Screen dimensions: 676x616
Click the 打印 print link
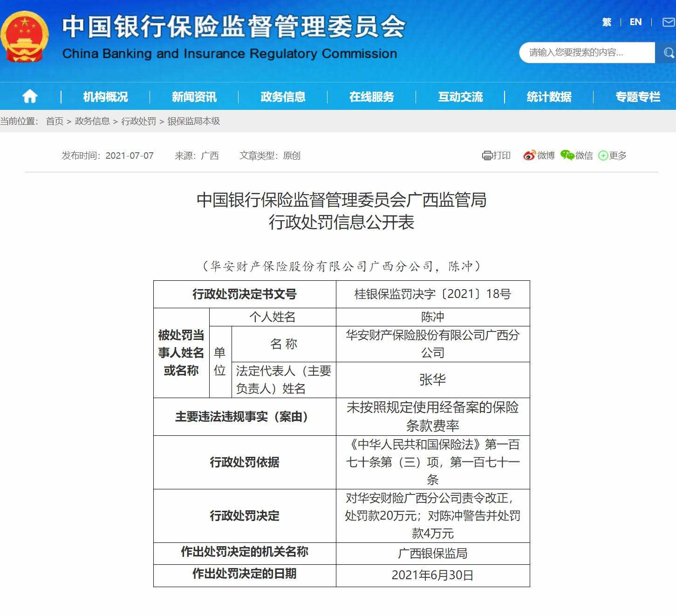point(502,156)
